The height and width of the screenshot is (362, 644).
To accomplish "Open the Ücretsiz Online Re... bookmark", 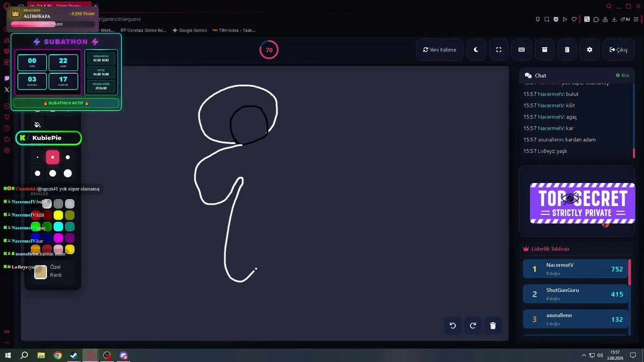I will tap(143, 30).
